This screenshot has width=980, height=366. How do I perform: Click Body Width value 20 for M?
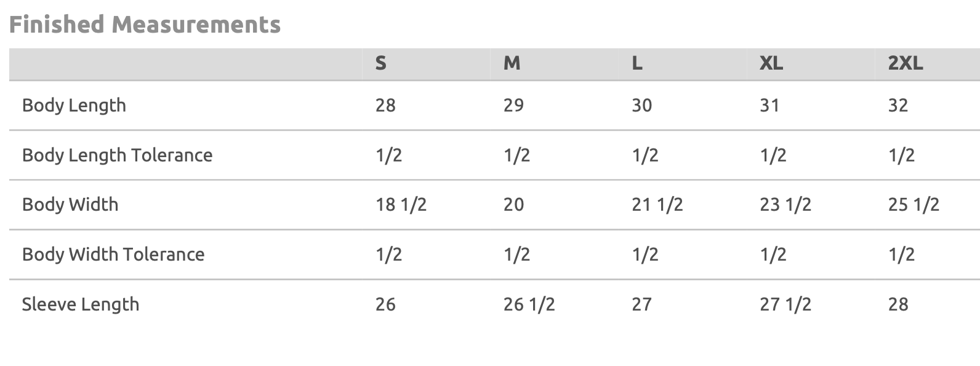click(513, 205)
